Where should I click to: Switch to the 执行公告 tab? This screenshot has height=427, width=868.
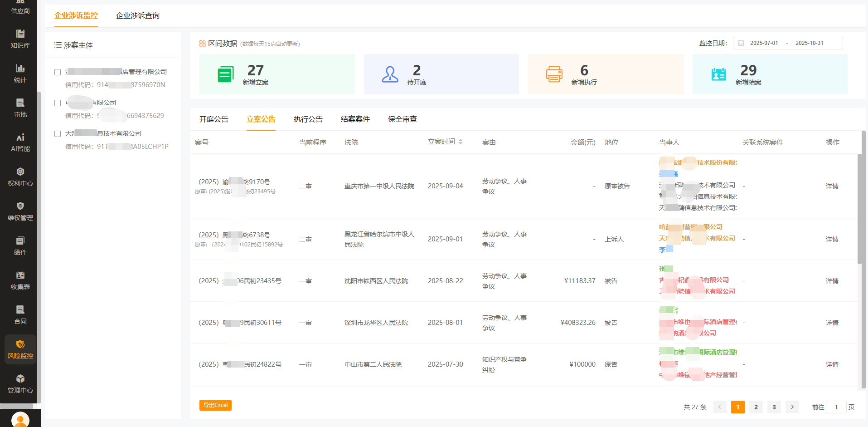tap(309, 119)
